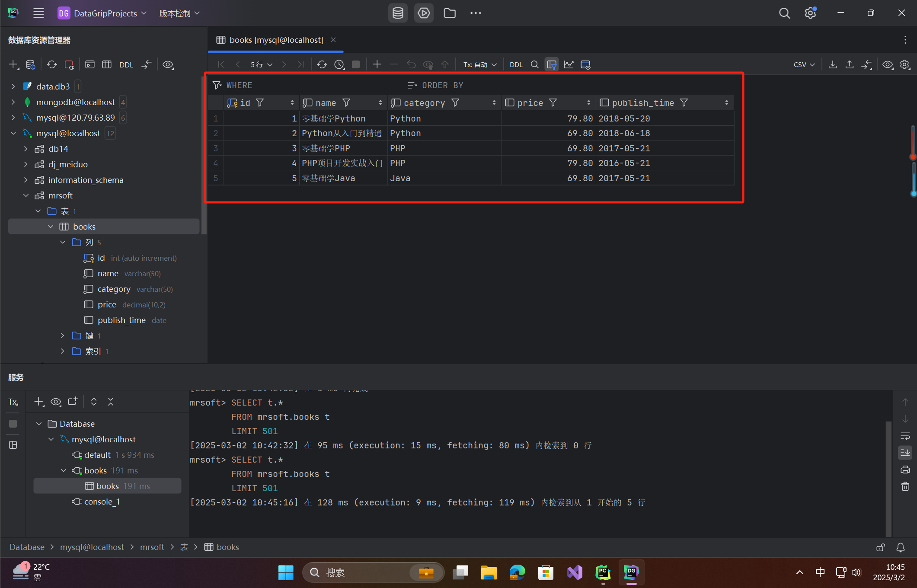Show chart view of table data
Viewport: 917px width, 588px height.
(569, 64)
